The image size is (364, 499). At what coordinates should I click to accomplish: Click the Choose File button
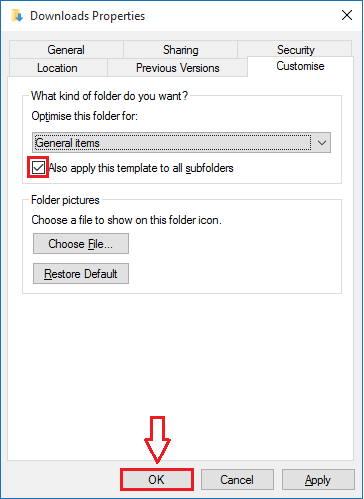click(81, 244)
